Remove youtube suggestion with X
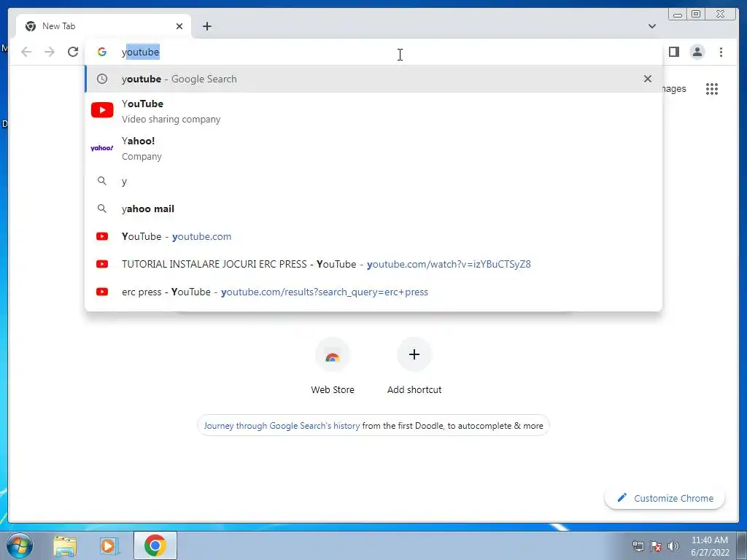Screen dimensions: 747x560 pyautogui.click(x=648, y=79)
